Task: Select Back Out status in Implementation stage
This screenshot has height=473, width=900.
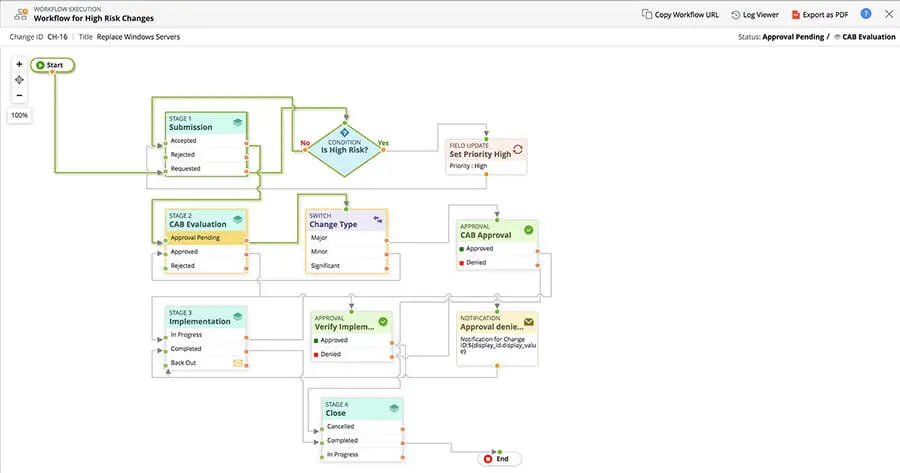Action: click(205, 363)
